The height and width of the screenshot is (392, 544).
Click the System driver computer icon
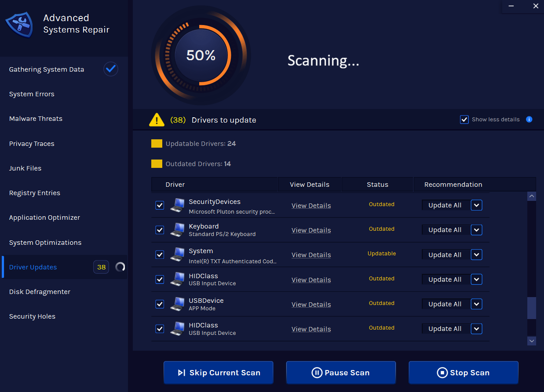178,254
